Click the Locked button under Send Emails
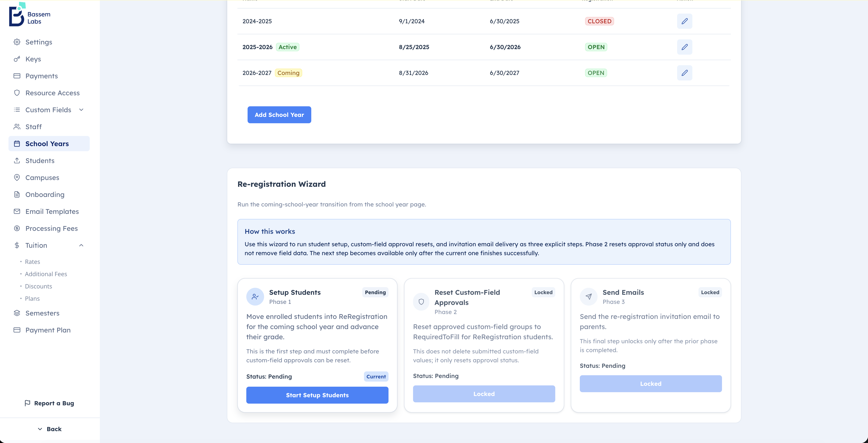868x443 pixels. [651, 384]
